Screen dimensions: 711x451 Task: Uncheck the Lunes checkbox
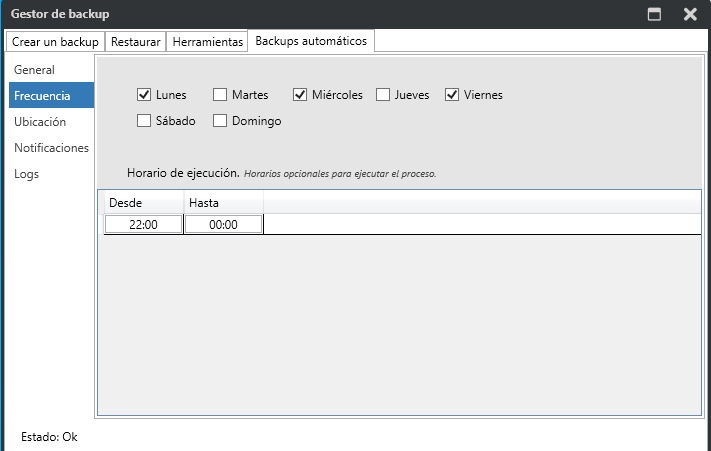pyautogui.click(x=144, y=95)
